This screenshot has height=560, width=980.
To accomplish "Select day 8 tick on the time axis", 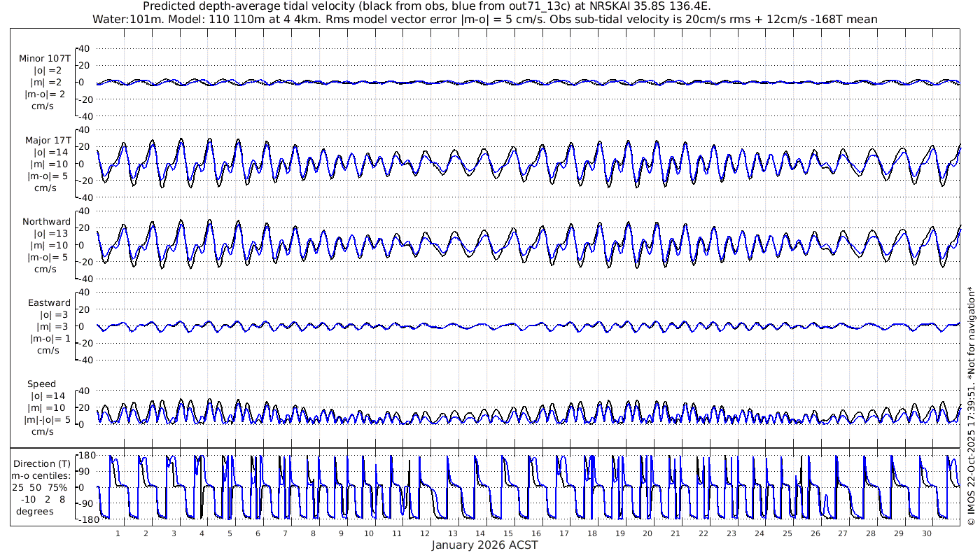I will click(313, 533).
